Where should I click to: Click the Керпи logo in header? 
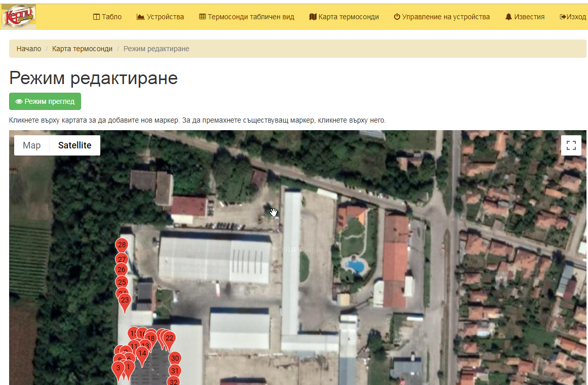[x=19, y=16]
